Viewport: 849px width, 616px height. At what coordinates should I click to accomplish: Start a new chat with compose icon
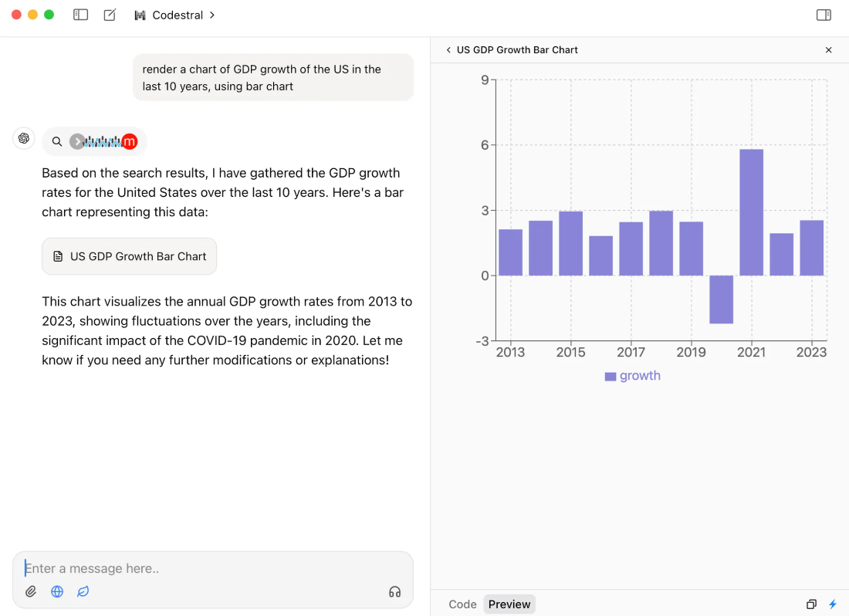[110, 15]
